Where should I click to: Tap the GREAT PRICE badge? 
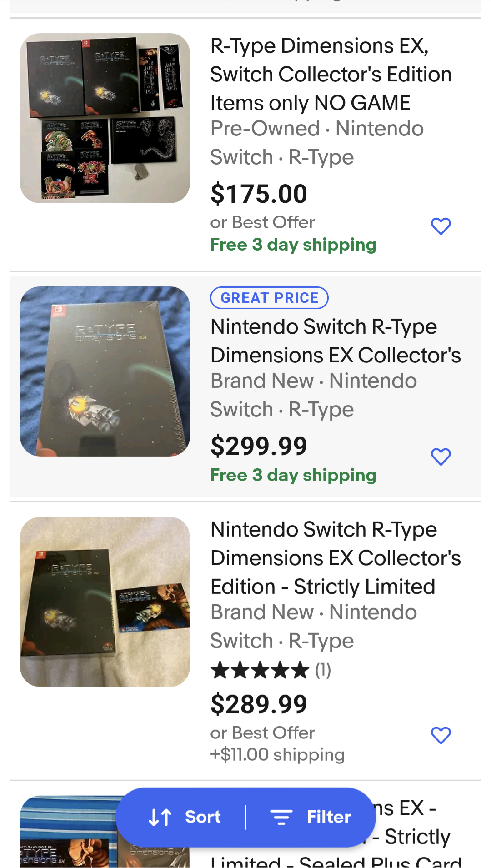(269, 298)
